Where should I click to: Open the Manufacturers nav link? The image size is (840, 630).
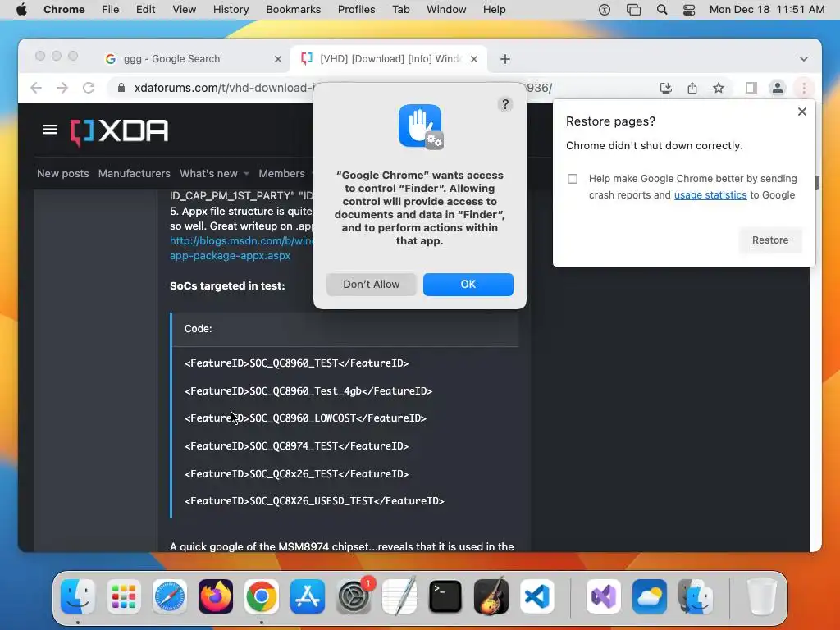(x=134, y=174)
